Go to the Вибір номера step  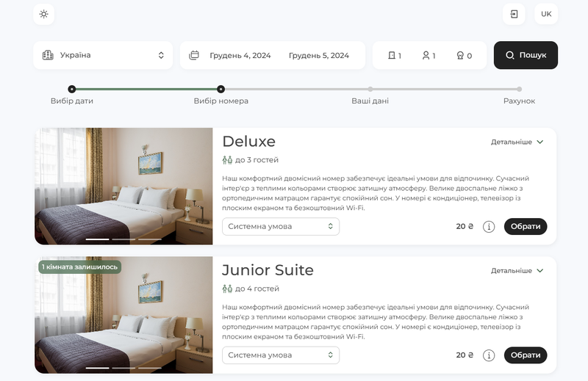[x=221, y=90]
